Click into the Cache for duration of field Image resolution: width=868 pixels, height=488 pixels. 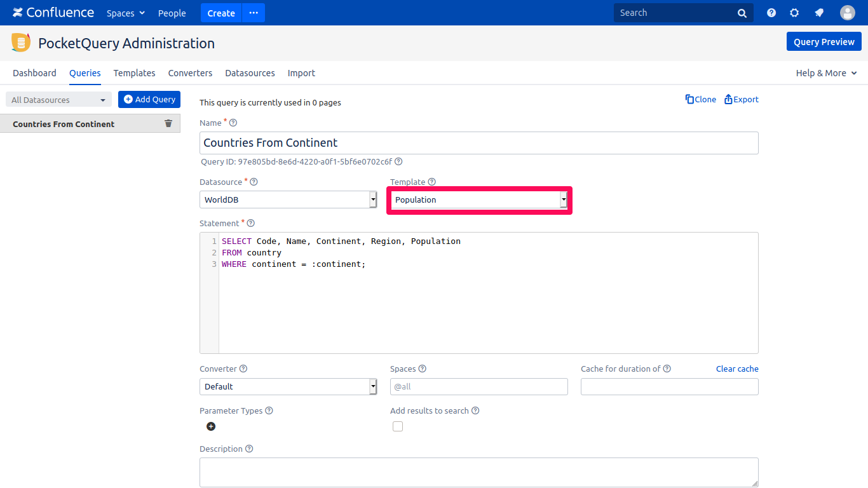coord(669,386)
